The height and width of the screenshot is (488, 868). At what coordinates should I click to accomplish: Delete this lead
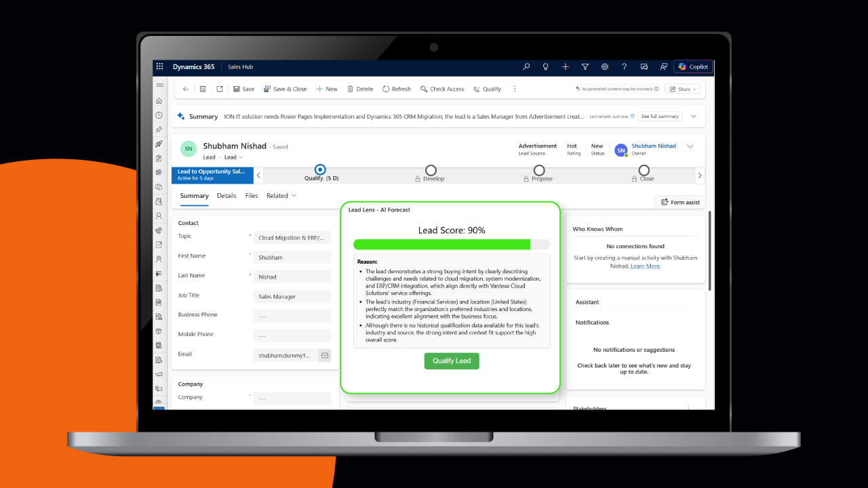(x=360, y=89)
